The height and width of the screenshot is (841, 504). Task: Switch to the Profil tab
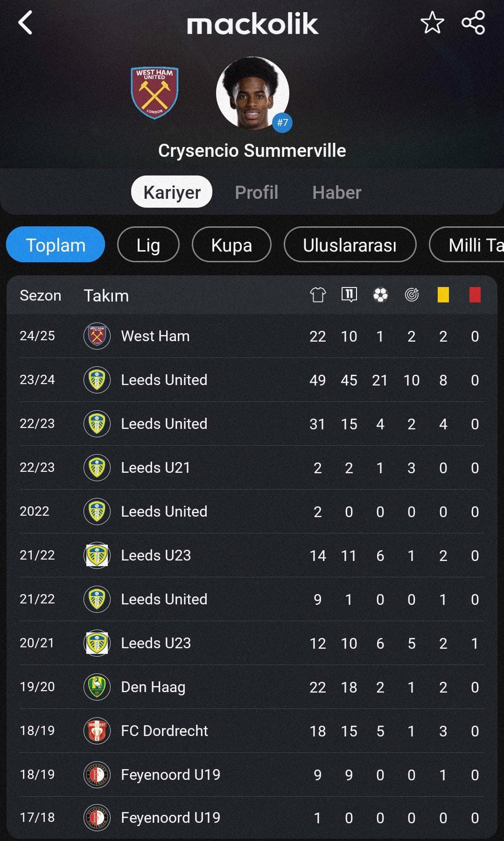(256, 192)
